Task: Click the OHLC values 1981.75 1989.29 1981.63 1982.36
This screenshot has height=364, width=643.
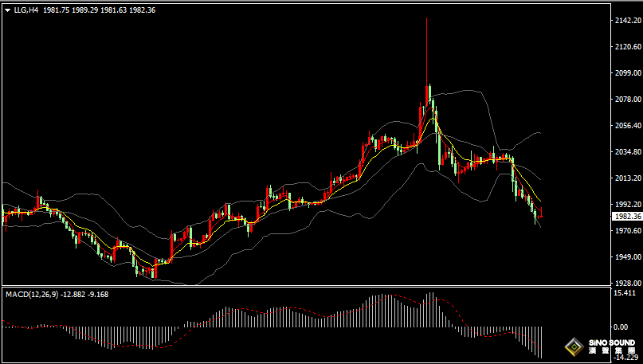Action: point(100,10)
